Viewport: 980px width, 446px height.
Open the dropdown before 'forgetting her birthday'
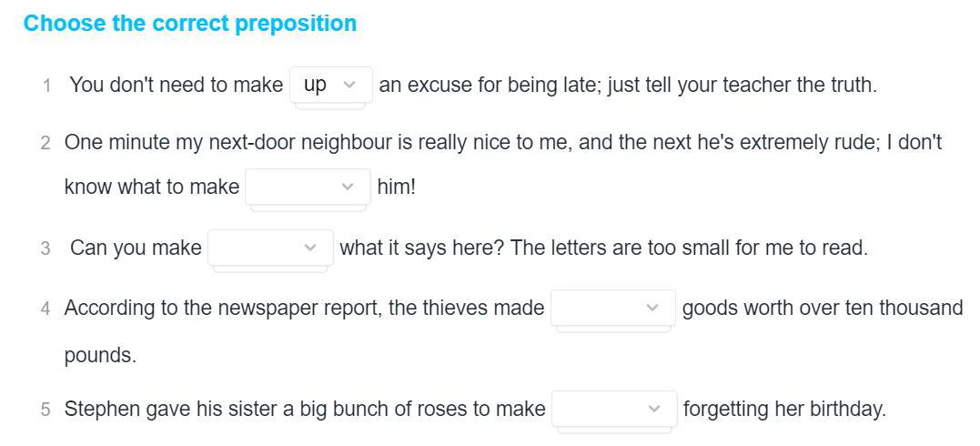(614, 409)
